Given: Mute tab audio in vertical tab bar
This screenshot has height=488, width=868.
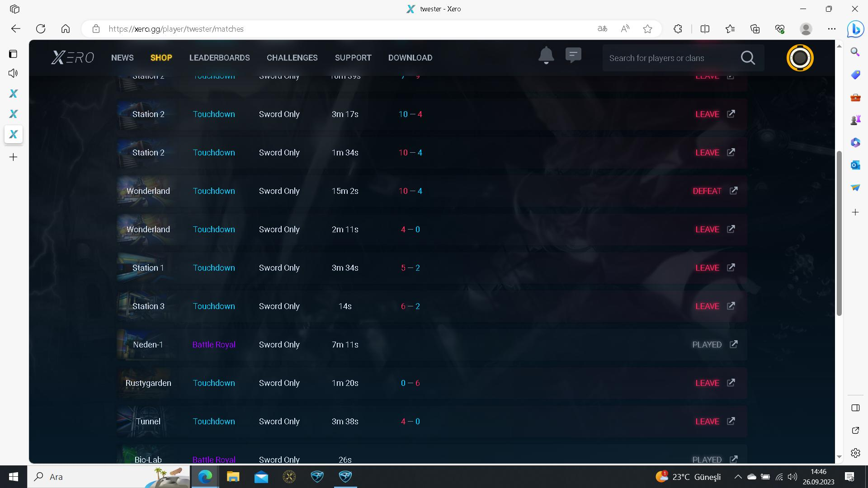Looking at the screenshot, I should (13, 73).
